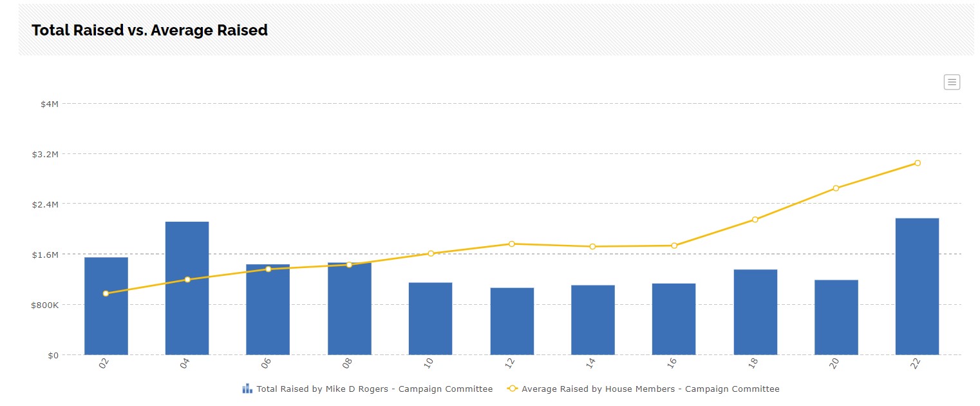Viewport: 980px width, 406px height.
Task: Click the blue bar for year 14
Action: (x=593, y=320)
